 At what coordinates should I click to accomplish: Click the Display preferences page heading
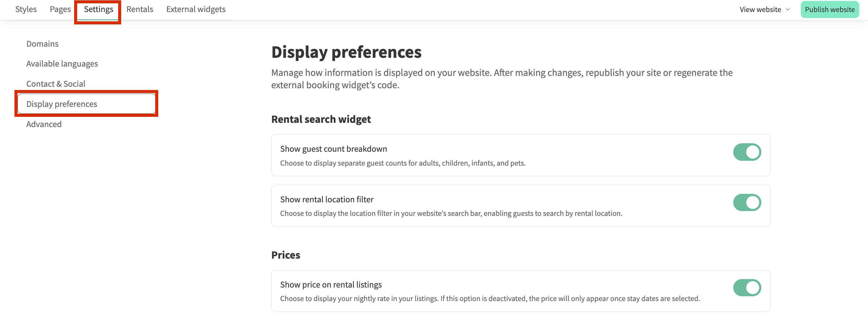(x=346, y=52)
